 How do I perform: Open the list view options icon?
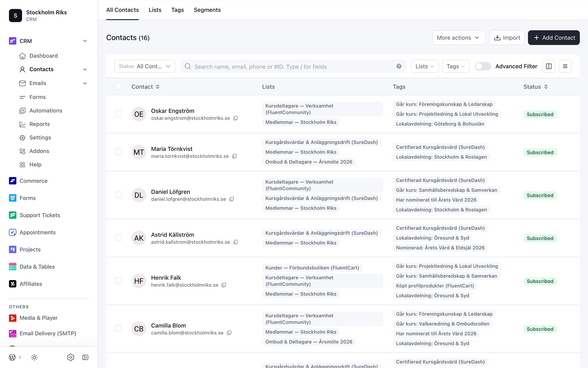[x=565, y=66]
